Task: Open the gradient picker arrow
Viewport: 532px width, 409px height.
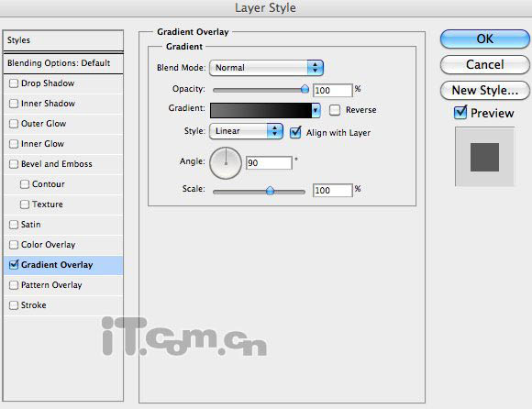Action: 316,111
